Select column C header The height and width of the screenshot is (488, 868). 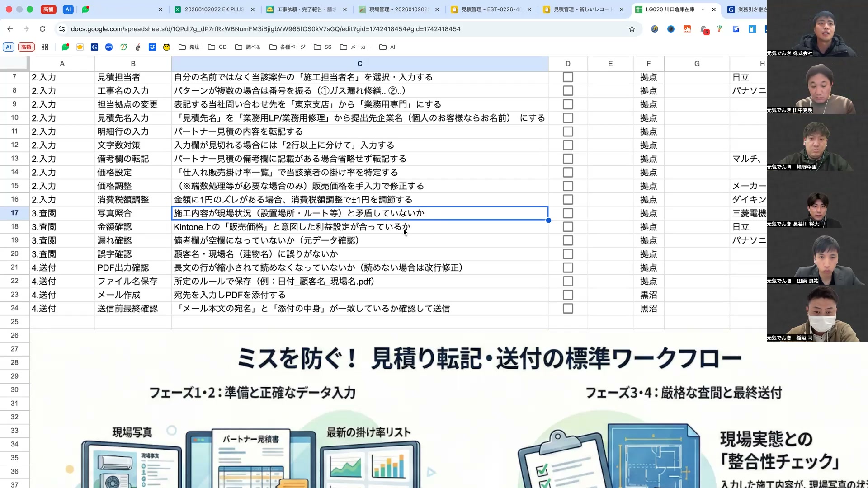pyautogui.click(x=360, y=64)
